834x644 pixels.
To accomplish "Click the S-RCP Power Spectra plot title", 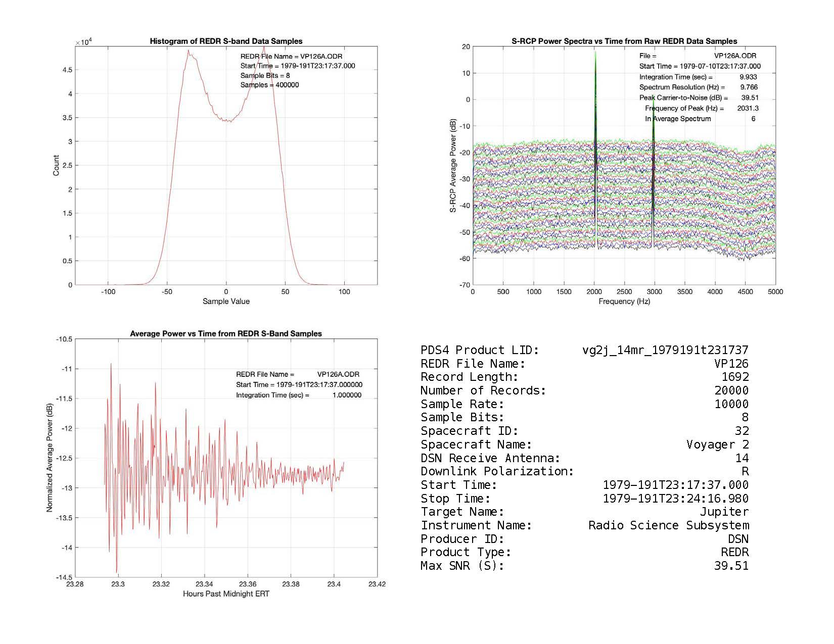I will tap(624, 41).
